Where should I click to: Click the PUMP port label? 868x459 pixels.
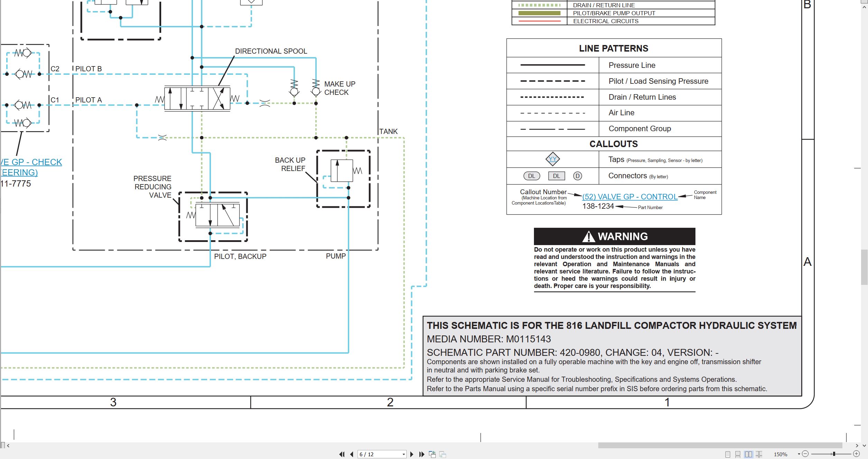(x=335, y=256)
